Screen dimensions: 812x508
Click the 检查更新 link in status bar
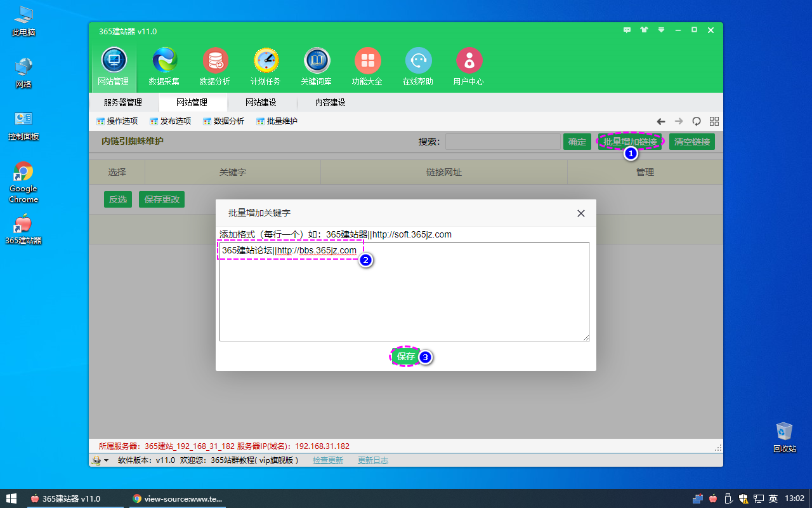tap(328, 460)
